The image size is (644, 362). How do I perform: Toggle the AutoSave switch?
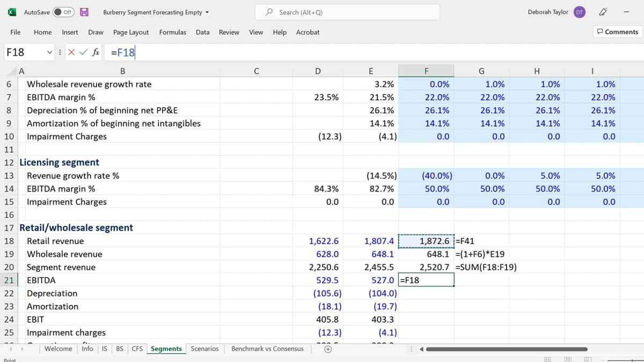tap(63, 12)
